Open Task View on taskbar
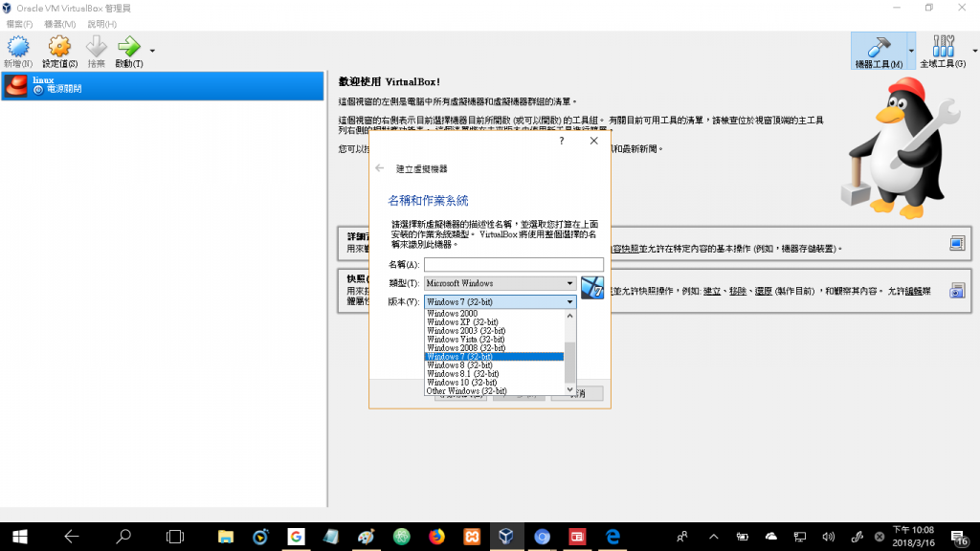 coord(175,537)
